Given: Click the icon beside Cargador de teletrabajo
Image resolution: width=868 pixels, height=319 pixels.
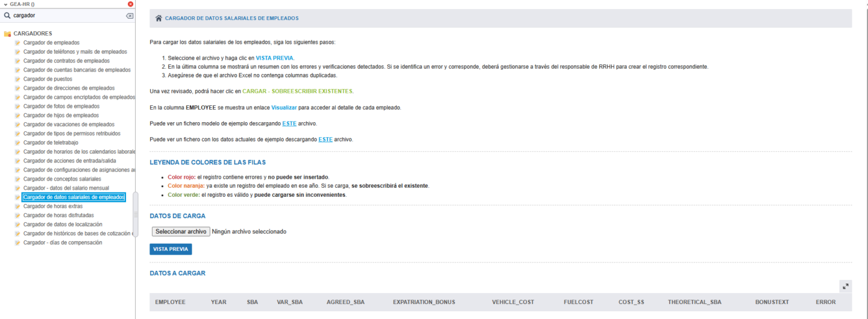Looking at the screenshot, I should point(17,143).
